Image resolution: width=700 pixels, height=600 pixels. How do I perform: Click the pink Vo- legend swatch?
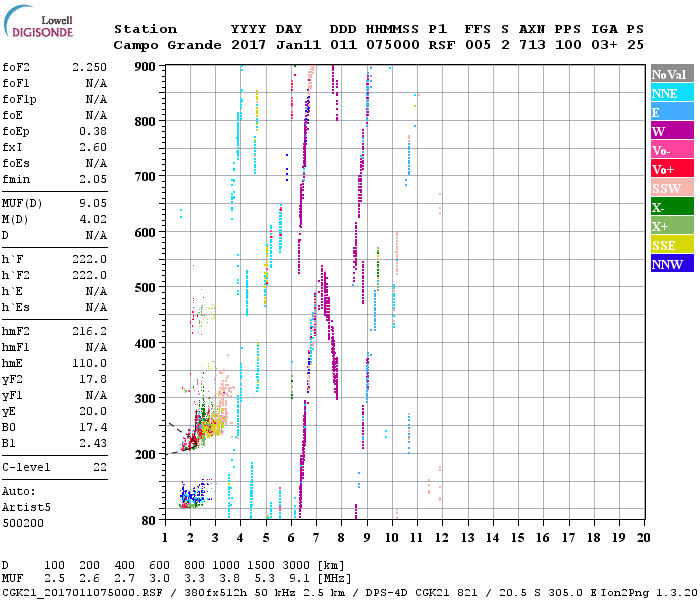pyautogui.click(x=672, y=150)
